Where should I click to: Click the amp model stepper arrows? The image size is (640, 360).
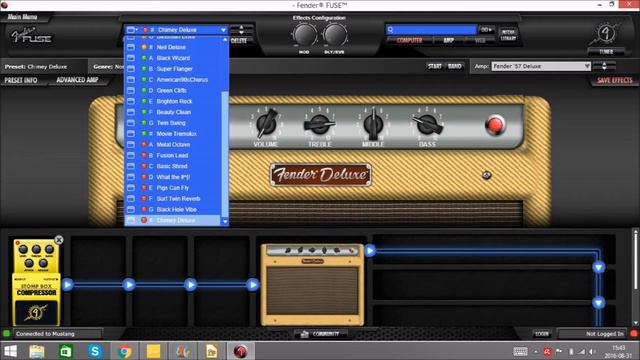tap(604, 66)
